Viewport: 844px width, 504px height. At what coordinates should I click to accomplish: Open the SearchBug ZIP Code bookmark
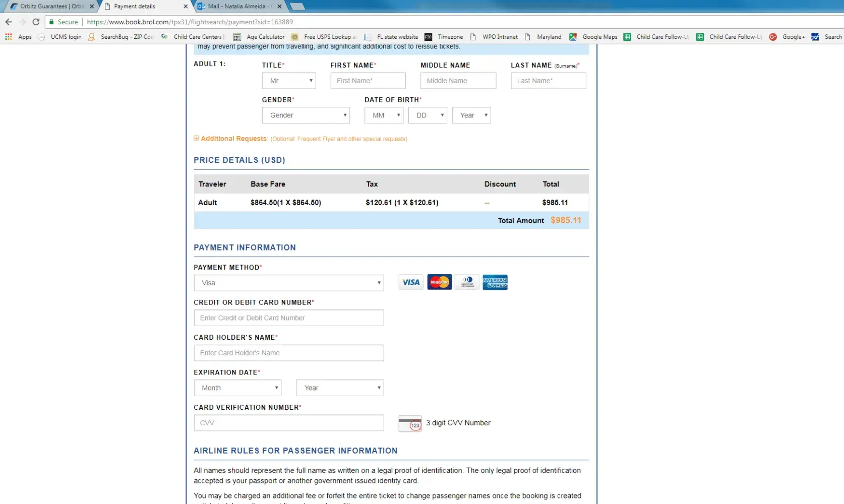[120, 37]
